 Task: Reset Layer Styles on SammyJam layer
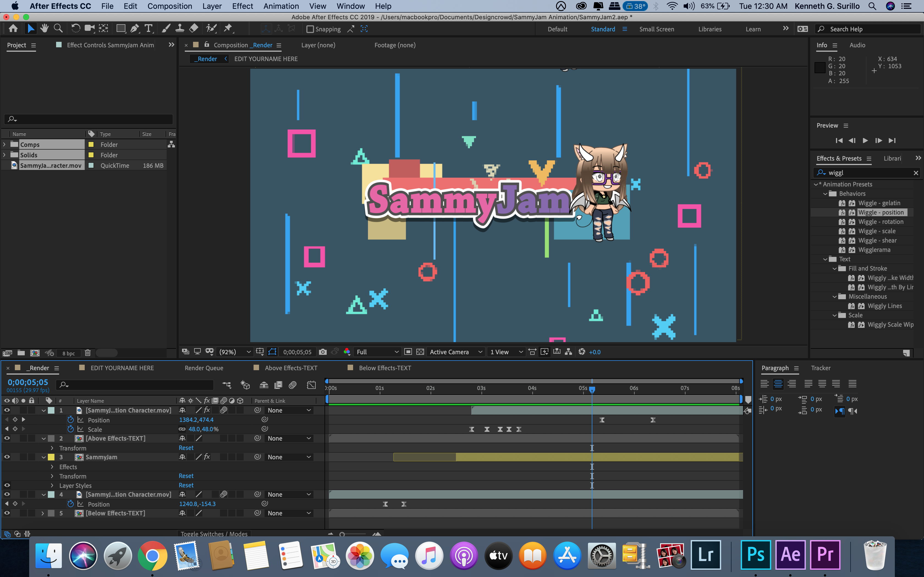[x=186, y=485]
